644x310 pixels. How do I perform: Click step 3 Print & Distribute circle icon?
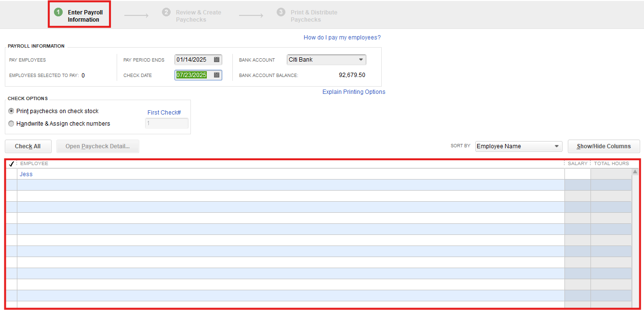281,13
